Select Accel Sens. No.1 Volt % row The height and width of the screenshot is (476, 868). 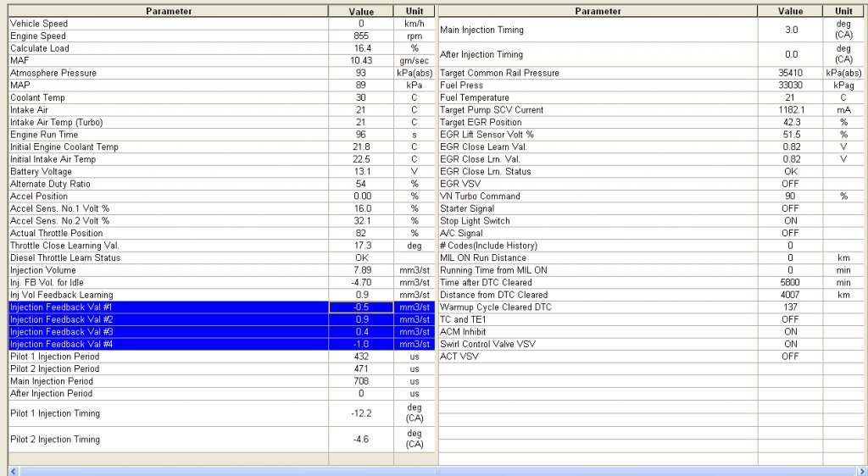(x=222, y=208)
